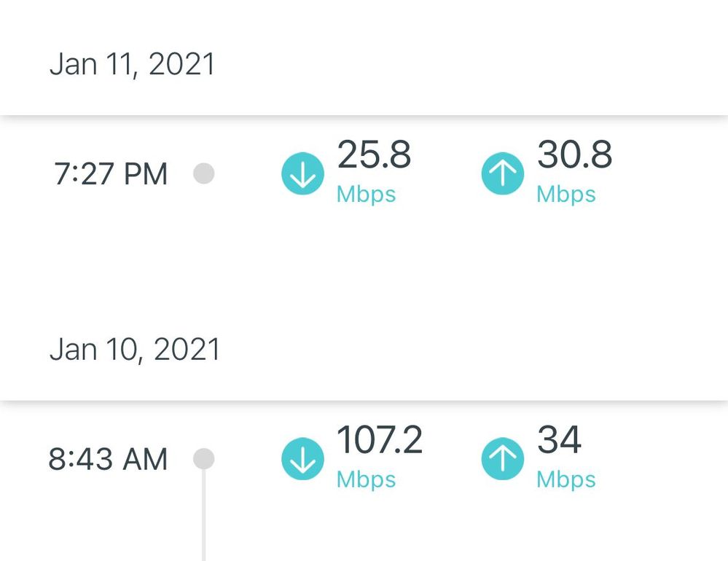The height and width of the screenshot is (561, 728).
Task: Click the Jan 10, 2021 date header
Action: tap(135, 350)
